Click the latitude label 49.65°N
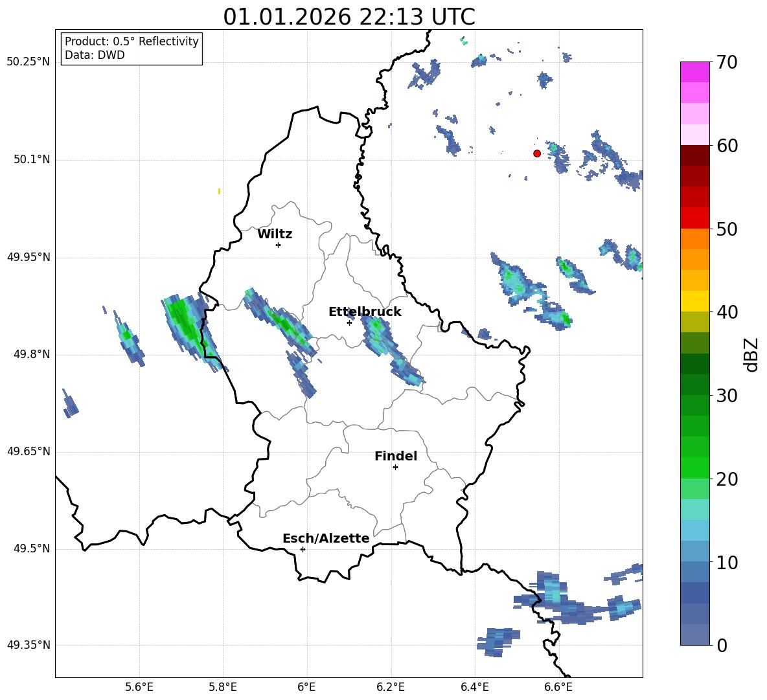Viewport: 767px width, 700px height. [x=29, y=451]
